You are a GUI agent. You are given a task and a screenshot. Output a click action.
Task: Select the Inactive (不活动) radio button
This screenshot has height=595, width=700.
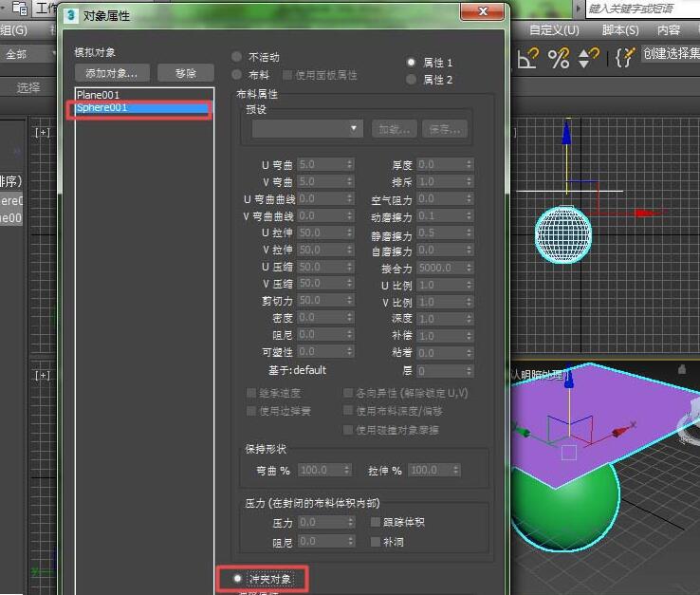tap(237, 57)
